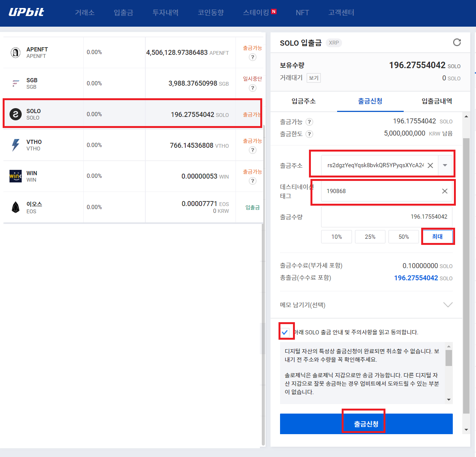This screenshot has height=457, width=476.
Task: Click 일시중단 status in SGB row
Action: point(253,79)
